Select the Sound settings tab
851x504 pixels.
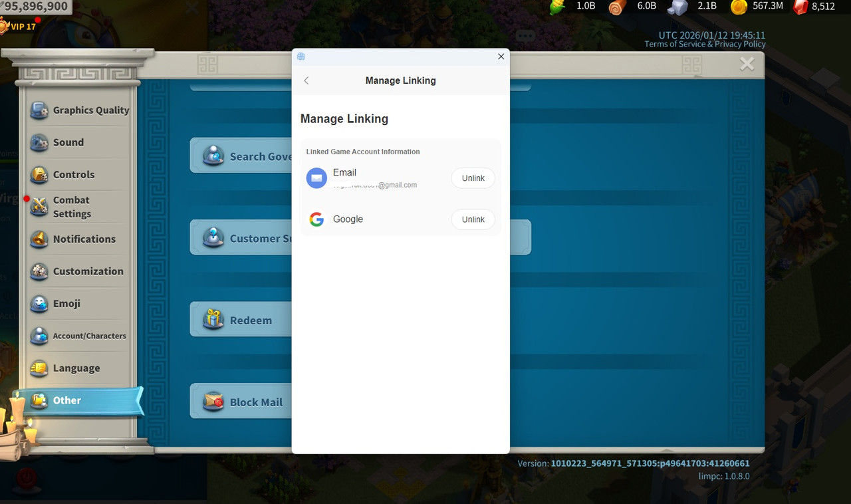coord(80,142)
